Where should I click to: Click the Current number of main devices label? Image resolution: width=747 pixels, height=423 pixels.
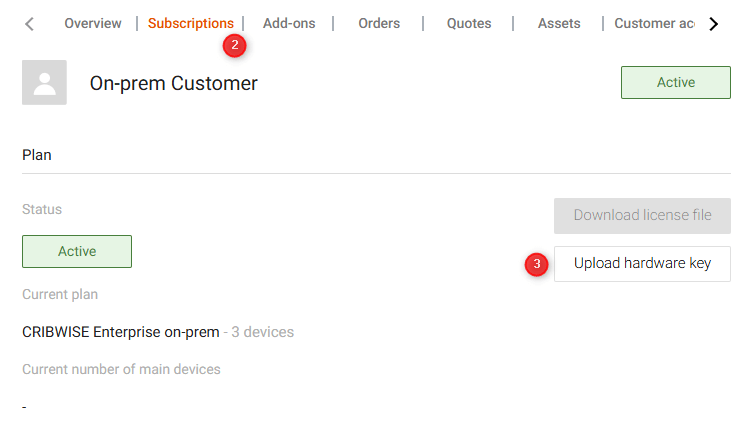[x=121, y=369]
